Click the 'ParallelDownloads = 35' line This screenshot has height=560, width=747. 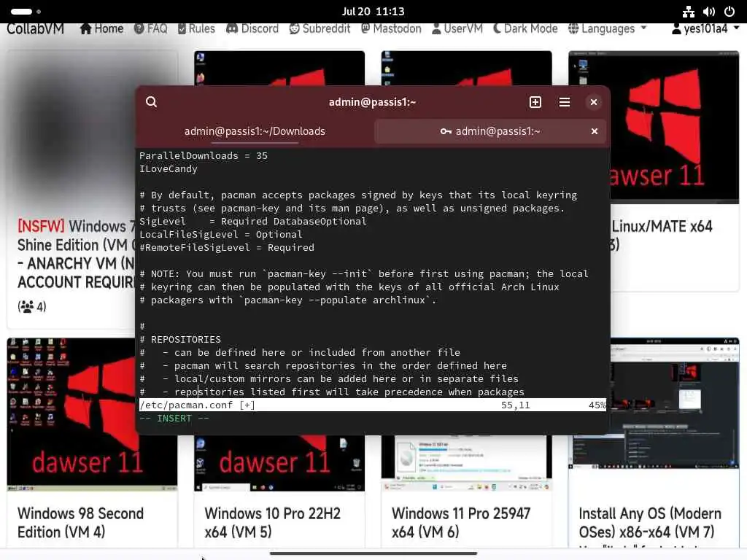[204, 156]
